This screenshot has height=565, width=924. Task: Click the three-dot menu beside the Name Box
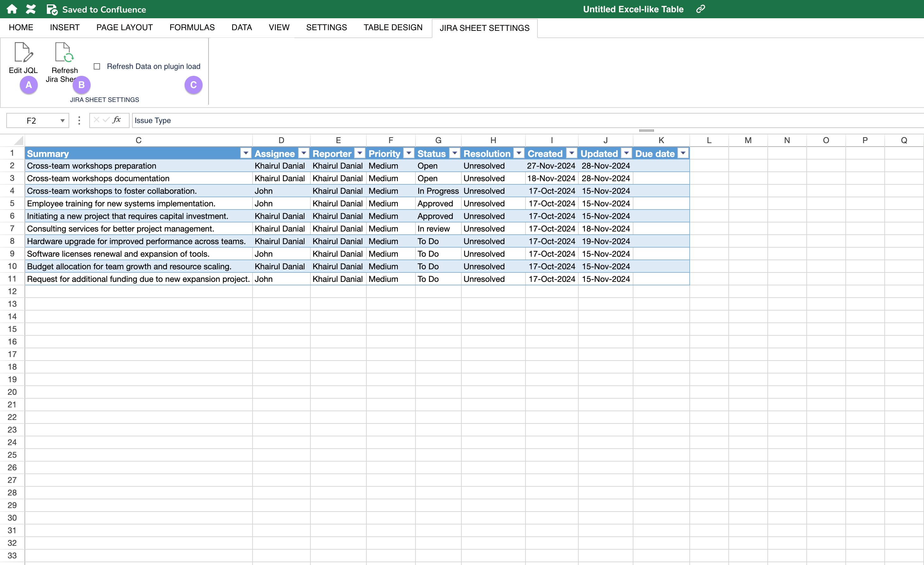79,120
